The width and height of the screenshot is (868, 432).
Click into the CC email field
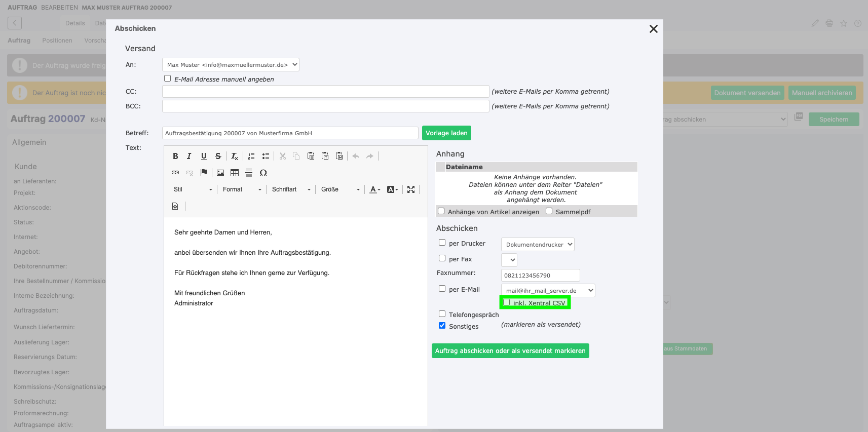click(x=325, y=91)
